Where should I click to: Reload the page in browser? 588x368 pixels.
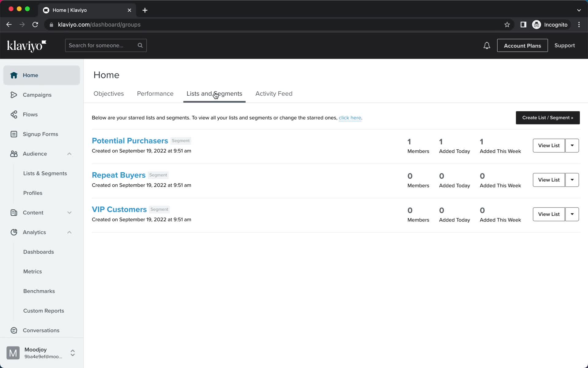pyautogui.click(x=35, y=25)
